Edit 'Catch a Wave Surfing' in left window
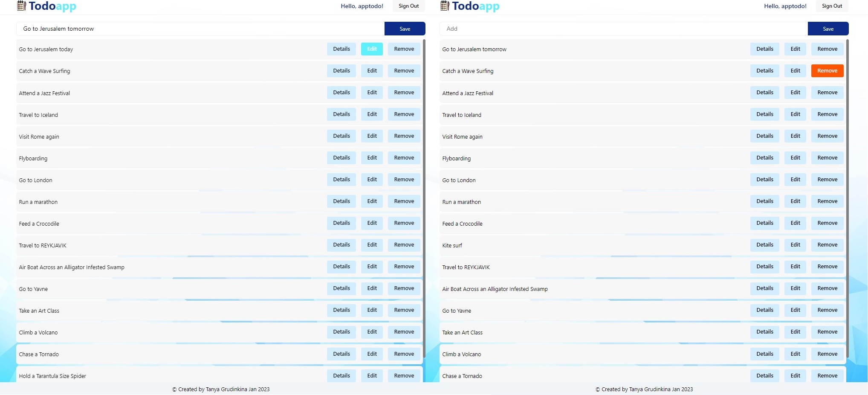Image resolution: width=868 pixels, height=395 pixels. pyautogui.click(x=372, y=71)
